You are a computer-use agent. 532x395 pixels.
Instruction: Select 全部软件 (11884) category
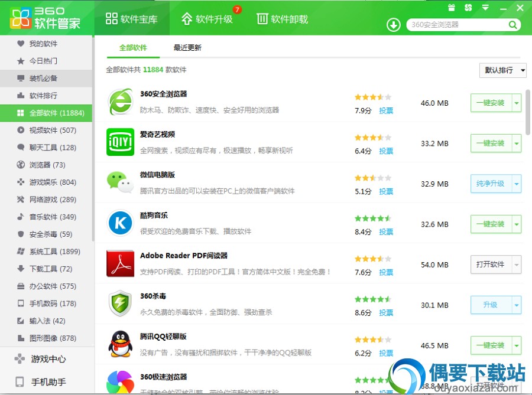pos(46,113)
